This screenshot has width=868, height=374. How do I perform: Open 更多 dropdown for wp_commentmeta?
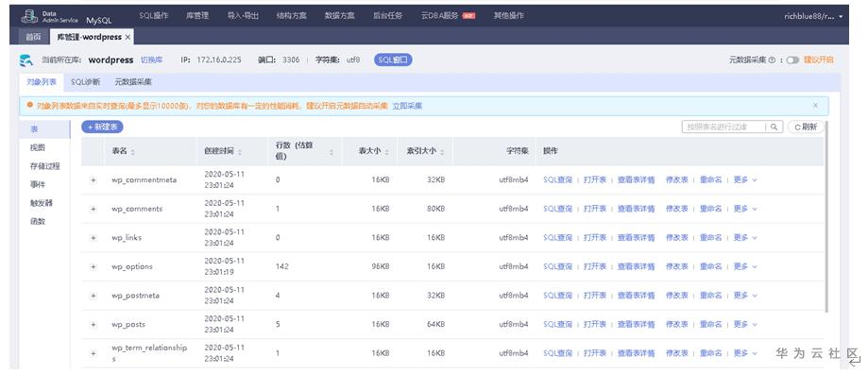[x=745, y=179]
